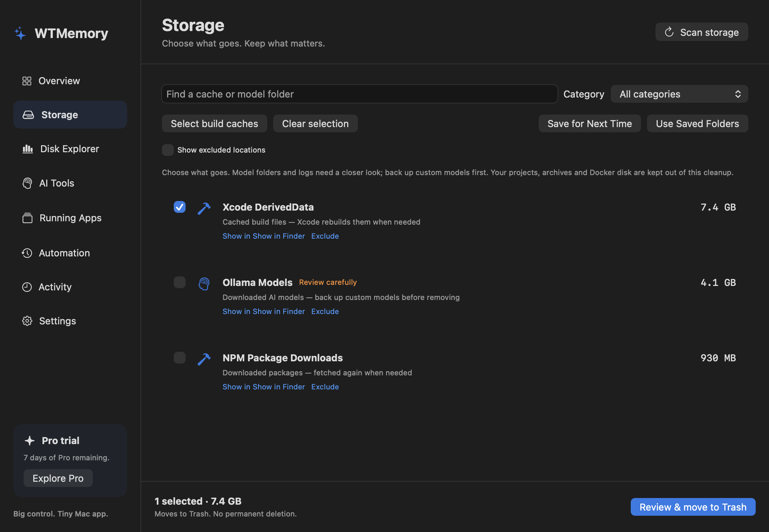Show Xcode DerivedData in Finder

pyautogui.click(x=264, y=236)
